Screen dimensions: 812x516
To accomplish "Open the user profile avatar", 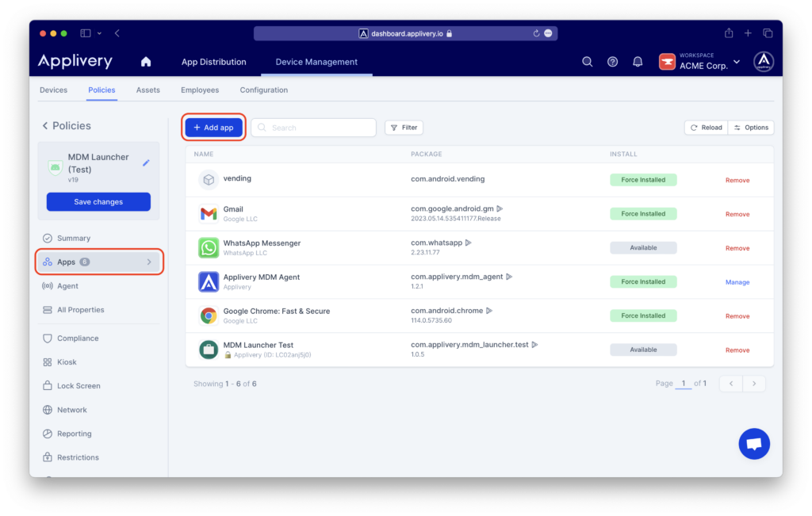I will pyautogui.click(x=764, y=62).
